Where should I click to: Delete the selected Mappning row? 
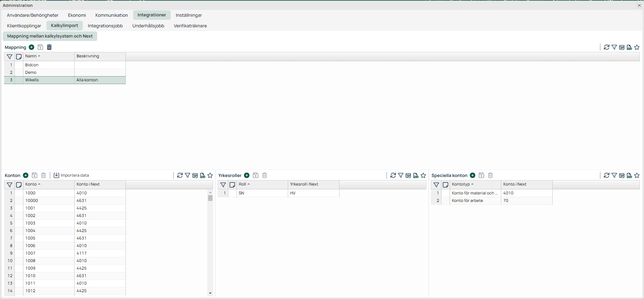coord(49,47)
